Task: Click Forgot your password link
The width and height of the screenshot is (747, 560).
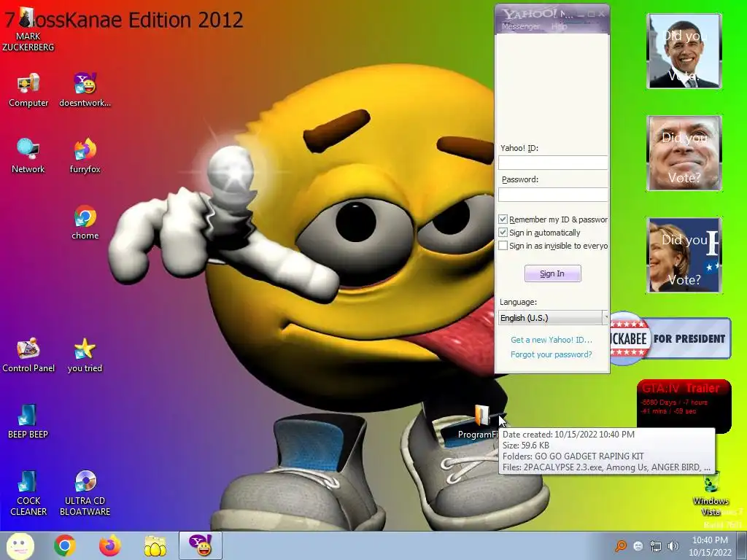Action: [x=551, y=354]
